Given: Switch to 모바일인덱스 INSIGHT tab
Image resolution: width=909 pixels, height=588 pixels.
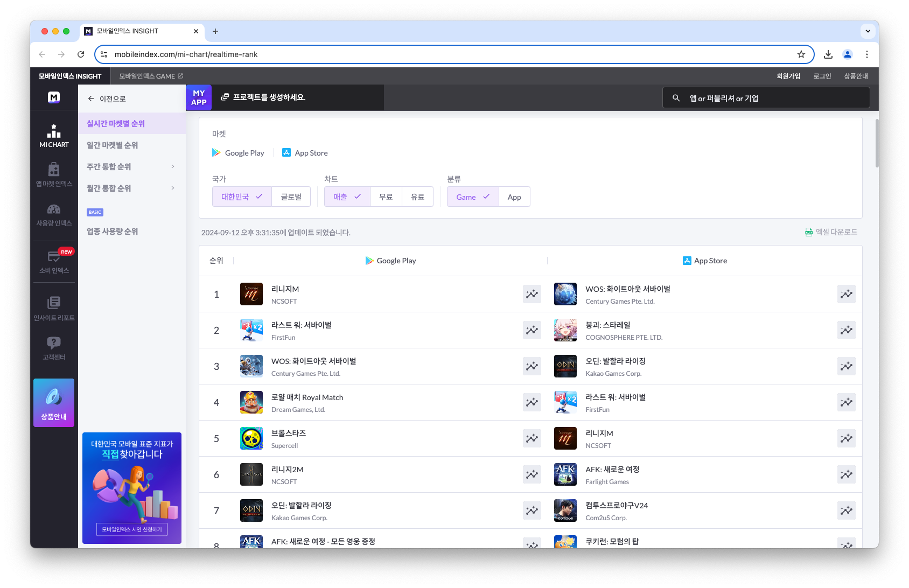Looking at the screenshot, I should tap(70, 76).
